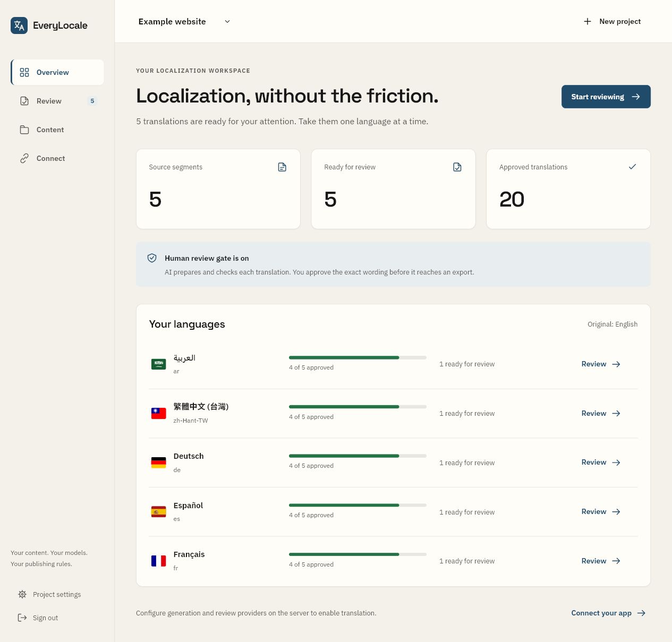
Task: Click the Overview grid icon in sidebar
Action: point(24,72)
